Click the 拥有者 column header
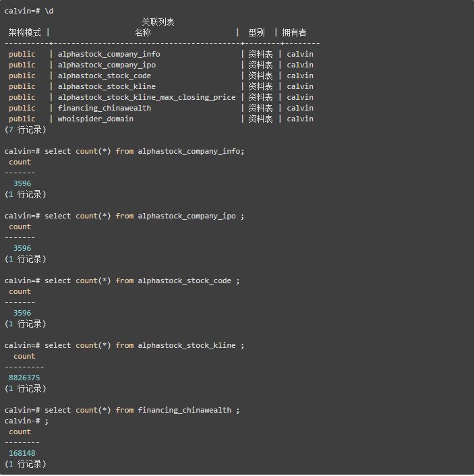The height and width of the screenshot is (476, 474). click(x=294, y=32)
